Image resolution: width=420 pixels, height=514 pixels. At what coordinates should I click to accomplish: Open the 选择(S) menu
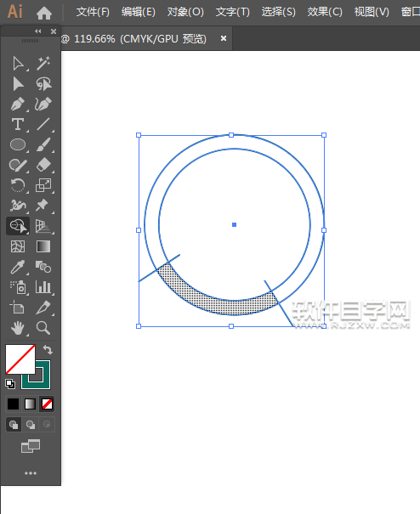[279, 12]
